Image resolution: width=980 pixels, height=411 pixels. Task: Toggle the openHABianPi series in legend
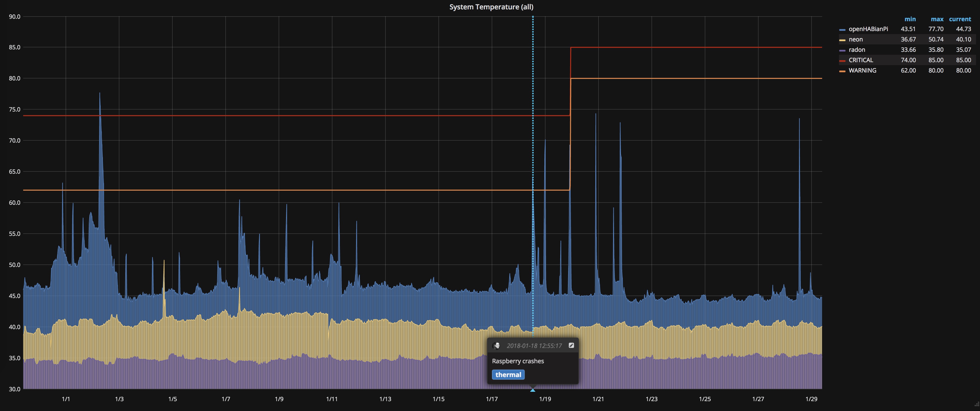[x=868, y=29]
